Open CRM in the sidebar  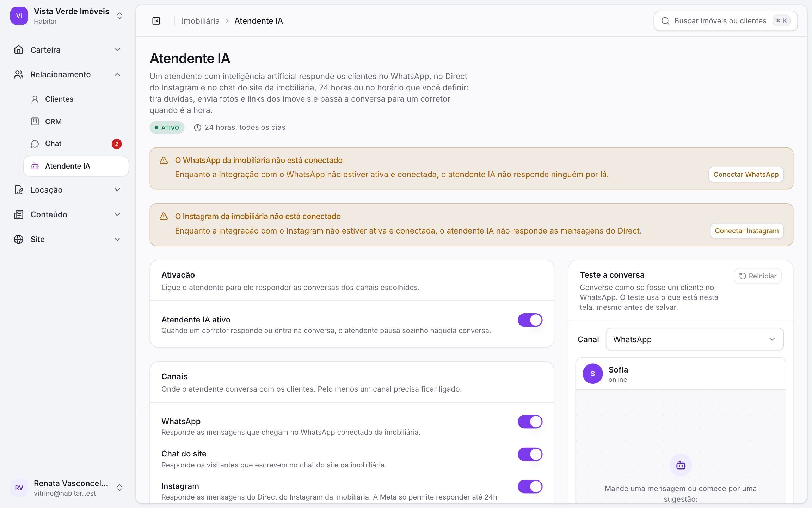(76, 121)
